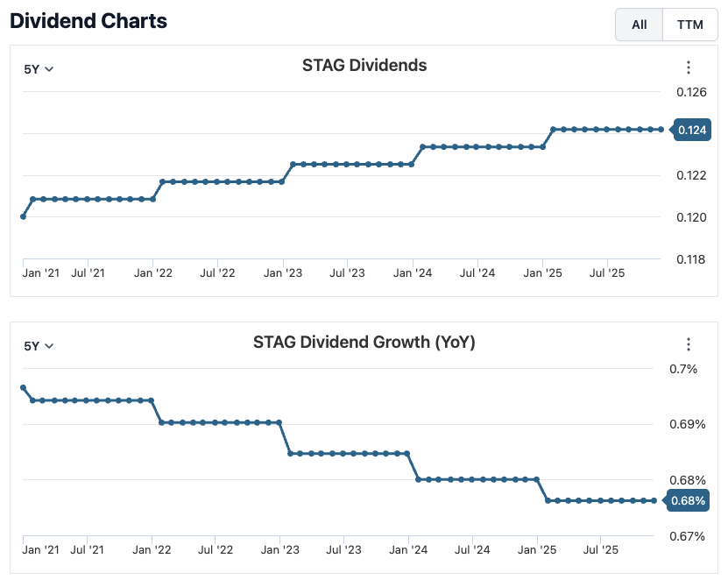Click the 0.126 y-axis label
The height and width of the screenshot is (580, 728).
(691, 92)
